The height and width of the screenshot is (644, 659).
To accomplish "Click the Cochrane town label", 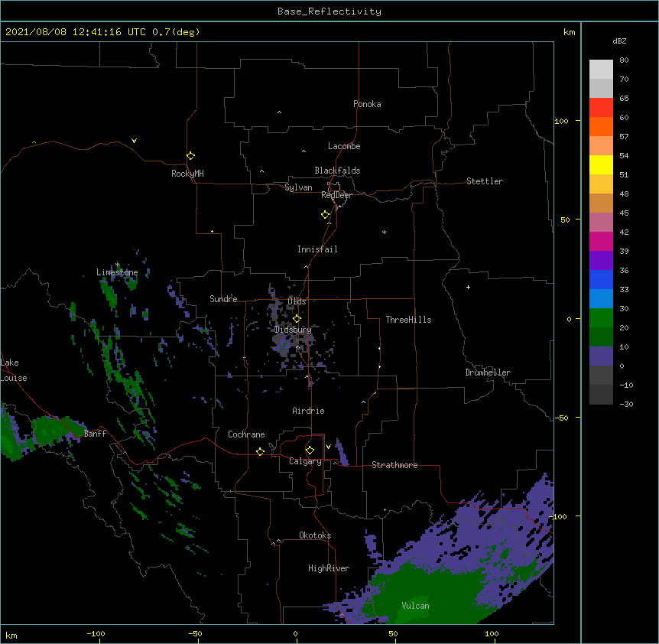I will (246, 434).
